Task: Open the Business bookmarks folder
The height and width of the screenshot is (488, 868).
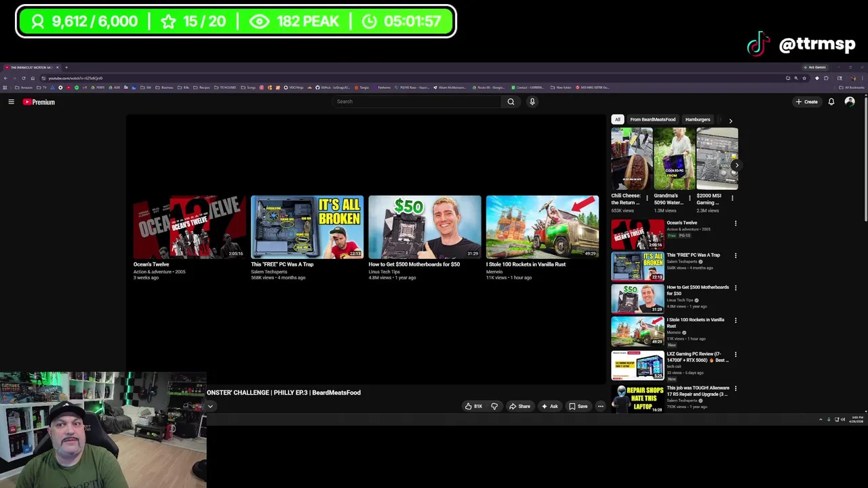Action: click(165, 87)
